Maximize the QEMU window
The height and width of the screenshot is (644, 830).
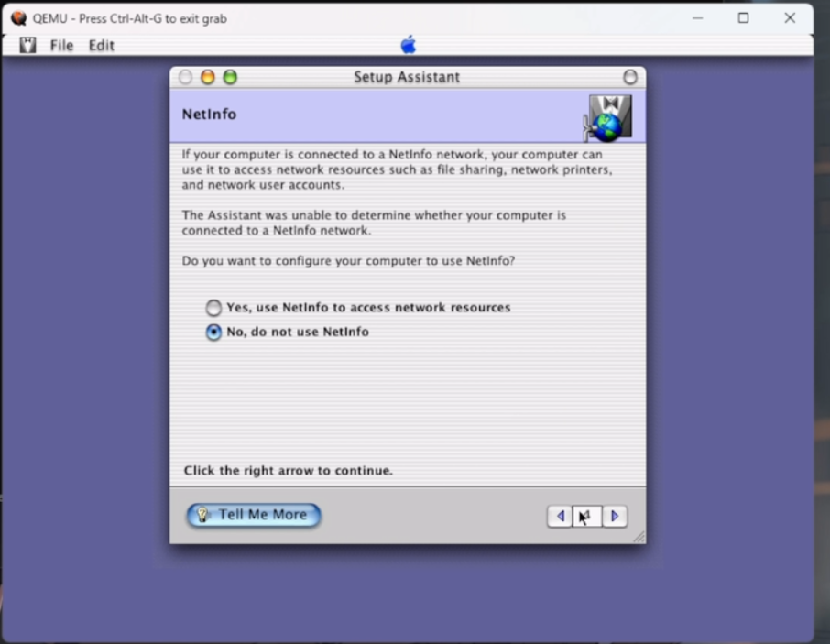(743, 18)
